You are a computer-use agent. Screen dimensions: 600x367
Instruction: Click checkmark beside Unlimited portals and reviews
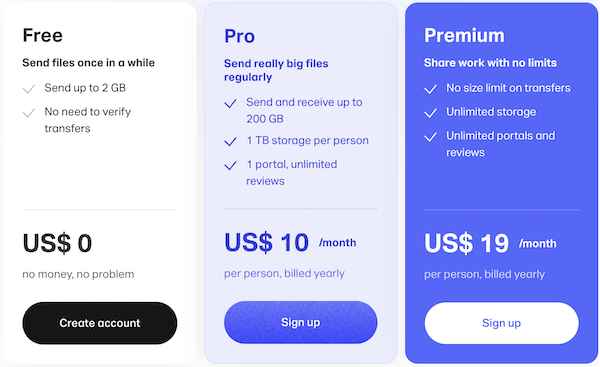pos(430,137)
